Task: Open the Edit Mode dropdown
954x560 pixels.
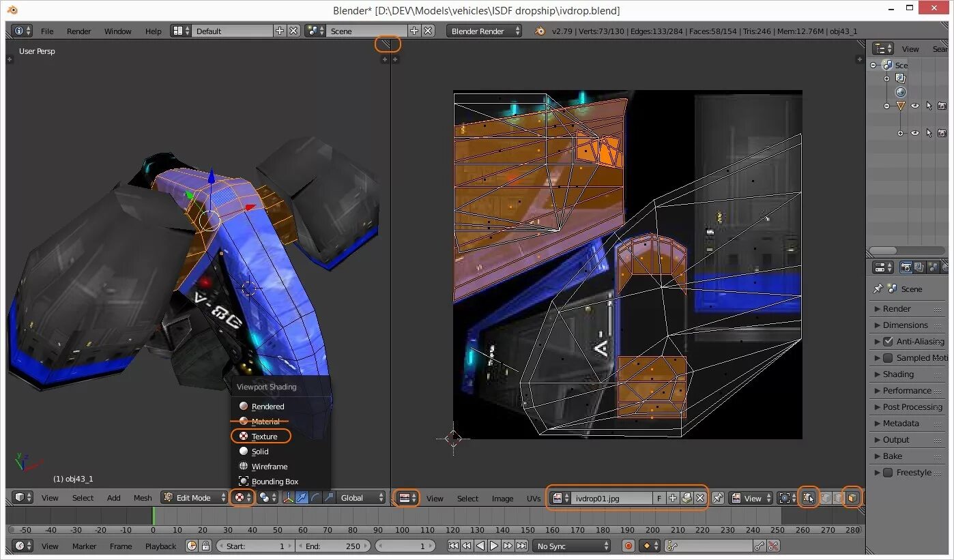Action: [x=194, y=498]
